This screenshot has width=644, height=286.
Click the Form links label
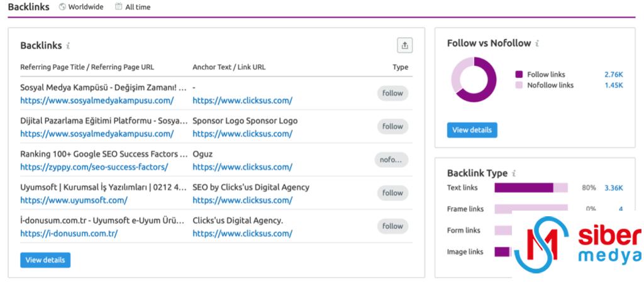(464, 231)
